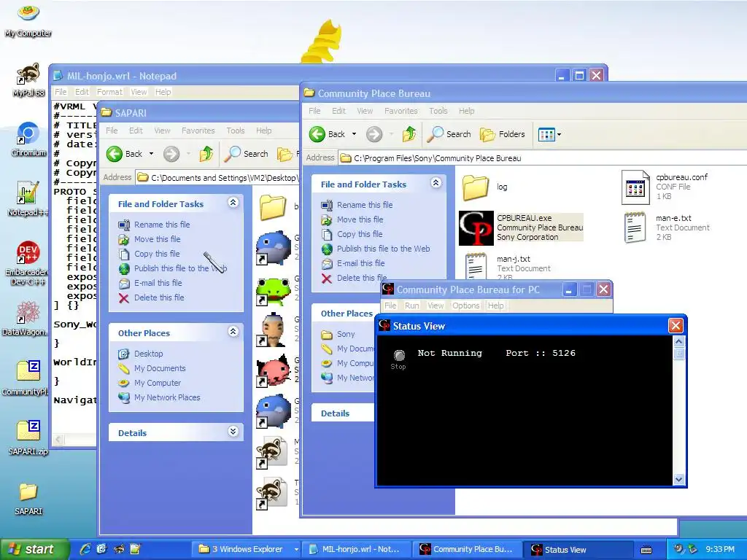The image size is (747, 560).
Task: Collapse File and Folder Tasks in SAPARI window
Action: coord(233,203)
